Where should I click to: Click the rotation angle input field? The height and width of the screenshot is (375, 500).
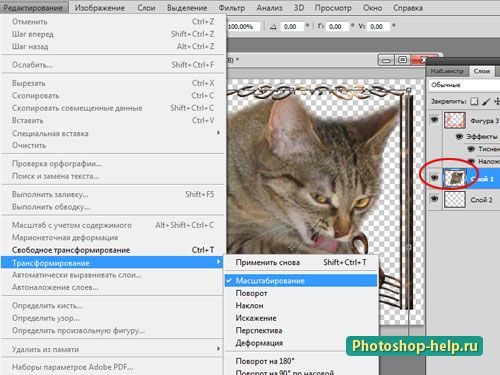coord(292,27)
